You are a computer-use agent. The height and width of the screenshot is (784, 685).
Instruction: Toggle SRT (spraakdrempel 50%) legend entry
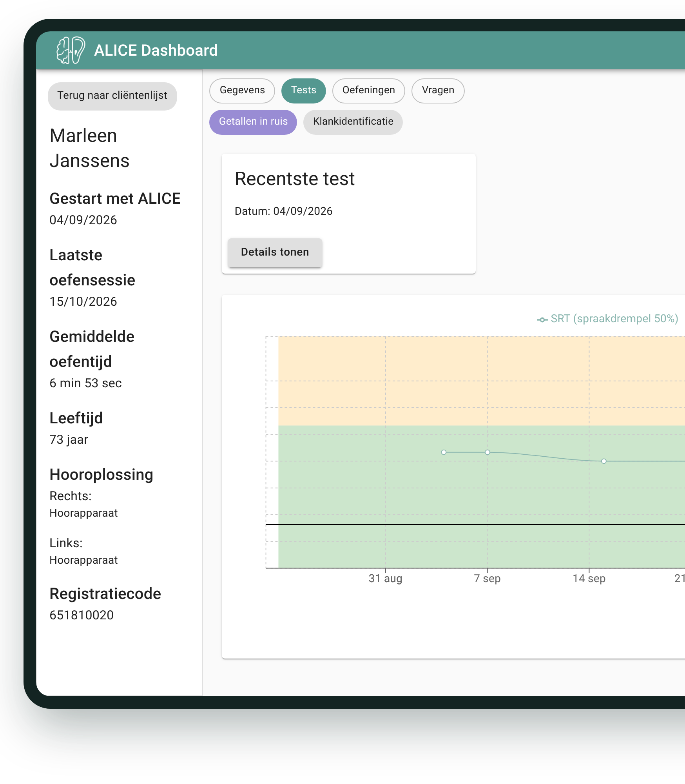(x=607, y=319)
